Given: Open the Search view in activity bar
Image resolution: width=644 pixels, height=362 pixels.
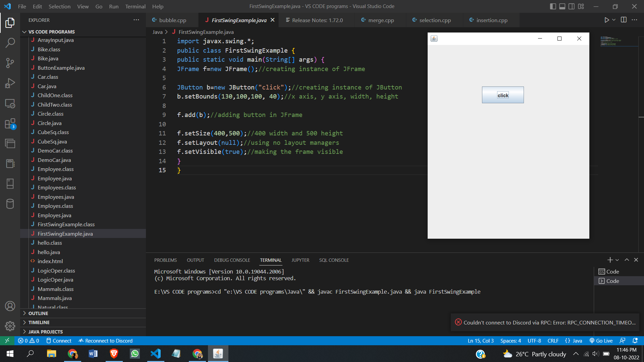Looking at the screenshot, I should (10, 43).
